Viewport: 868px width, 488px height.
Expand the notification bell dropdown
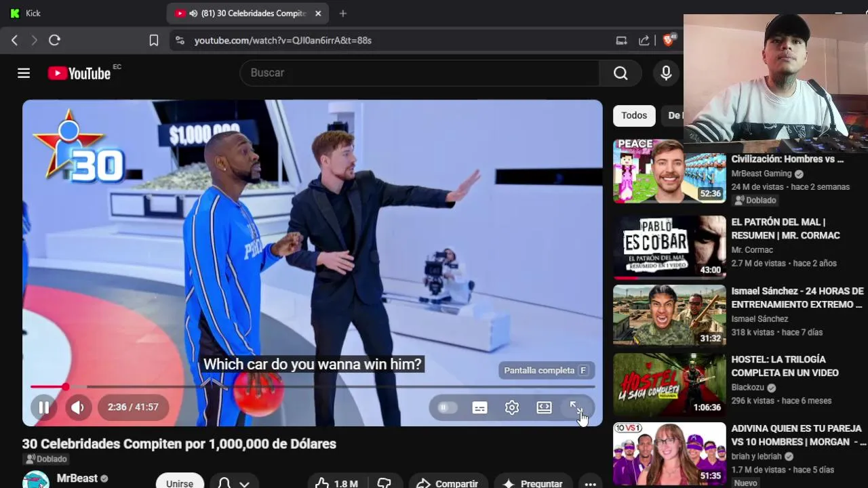(x=234, y=482)
